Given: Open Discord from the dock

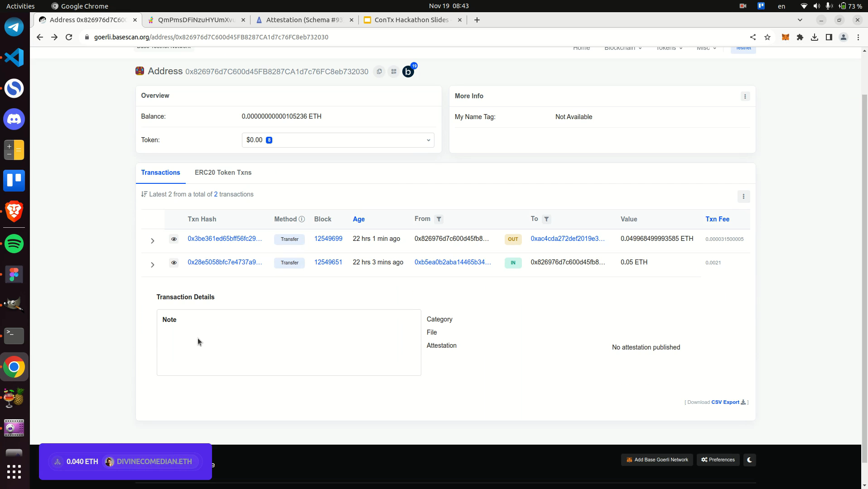Looking at the screenshot, I should tap(14, 119).
